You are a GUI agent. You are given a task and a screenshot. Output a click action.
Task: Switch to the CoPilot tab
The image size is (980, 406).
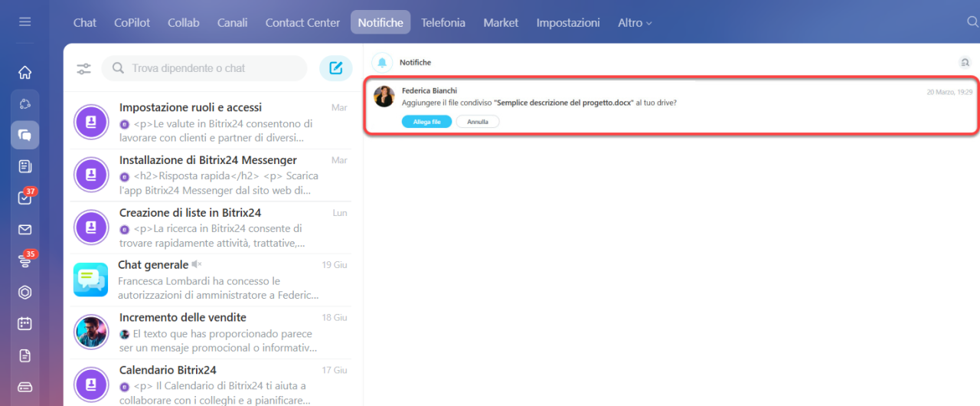point(132,22)
